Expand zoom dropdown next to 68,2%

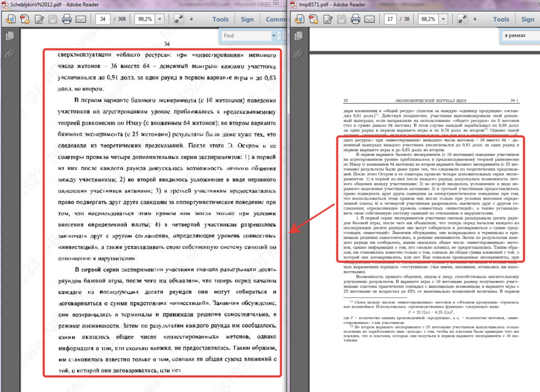pos(443,19)
